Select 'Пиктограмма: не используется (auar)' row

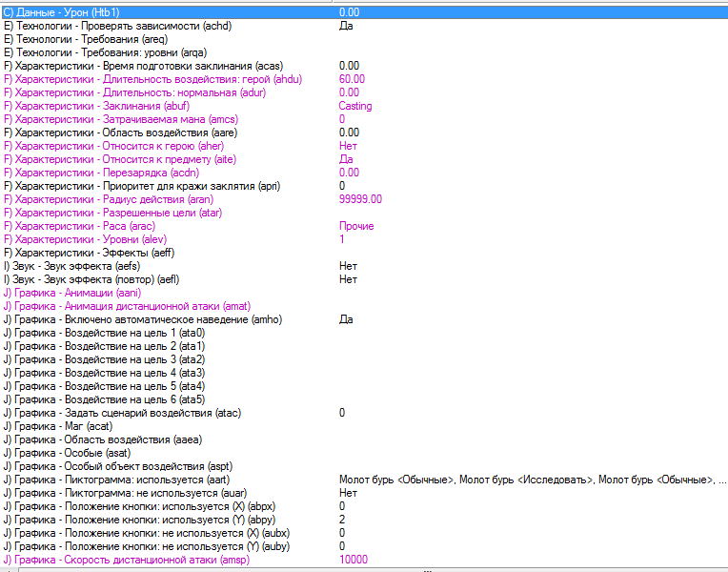tap(364, 494)
